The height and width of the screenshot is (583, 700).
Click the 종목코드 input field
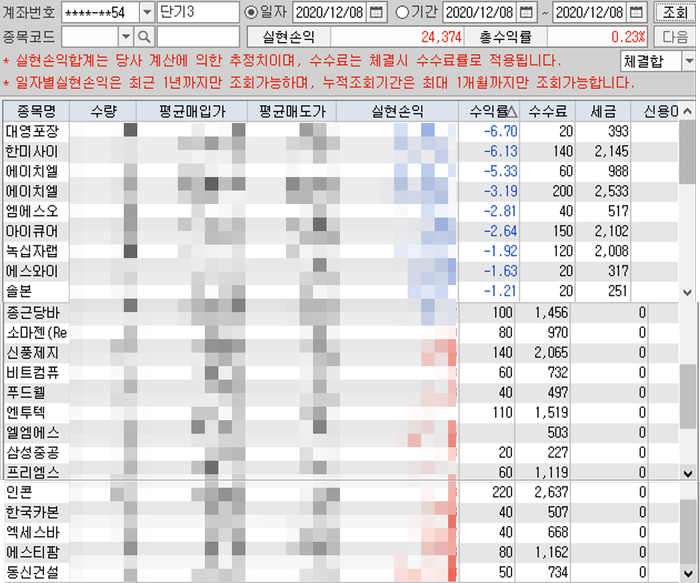click(x=90, y=37)
